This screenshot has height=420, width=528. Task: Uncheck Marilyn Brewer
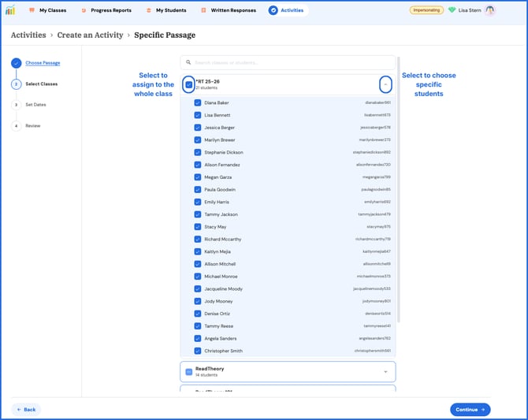coord(198,139)
